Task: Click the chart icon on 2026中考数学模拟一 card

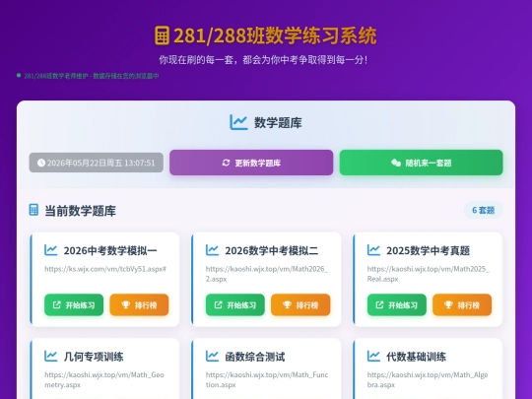Action: click(51, 250)
